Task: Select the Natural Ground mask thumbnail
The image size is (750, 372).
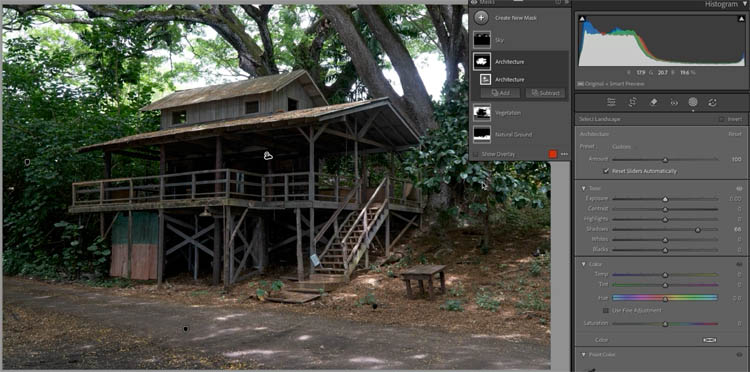Action: click(x=482, y=134)
